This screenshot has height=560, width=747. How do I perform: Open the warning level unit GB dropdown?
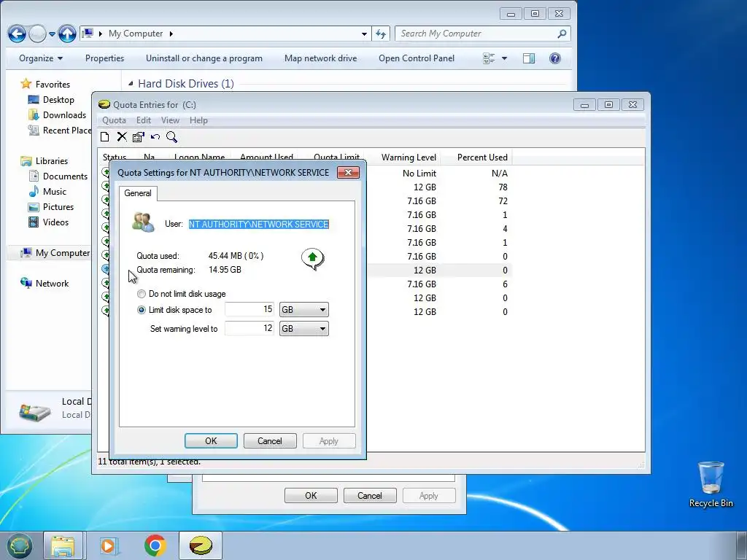[x=304, y=329]
